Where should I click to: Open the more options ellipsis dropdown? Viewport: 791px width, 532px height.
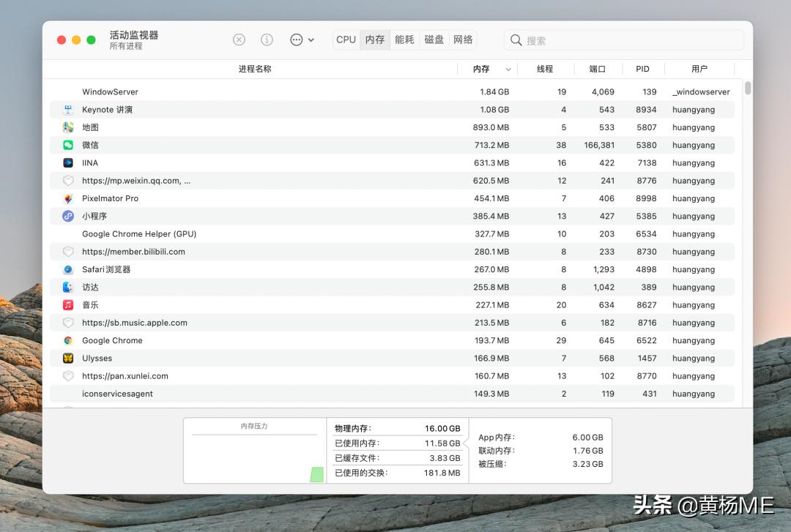point(298,40)
